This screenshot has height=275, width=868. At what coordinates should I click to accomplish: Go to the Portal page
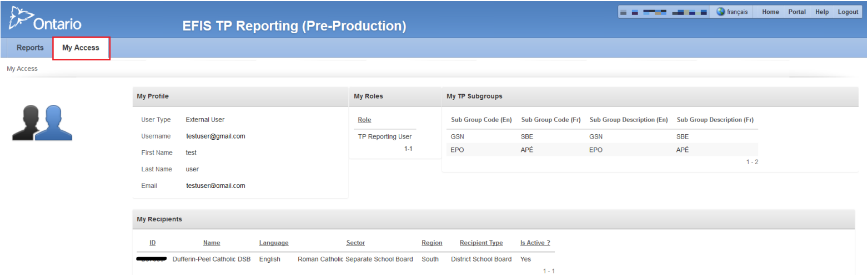pos(797,12)
